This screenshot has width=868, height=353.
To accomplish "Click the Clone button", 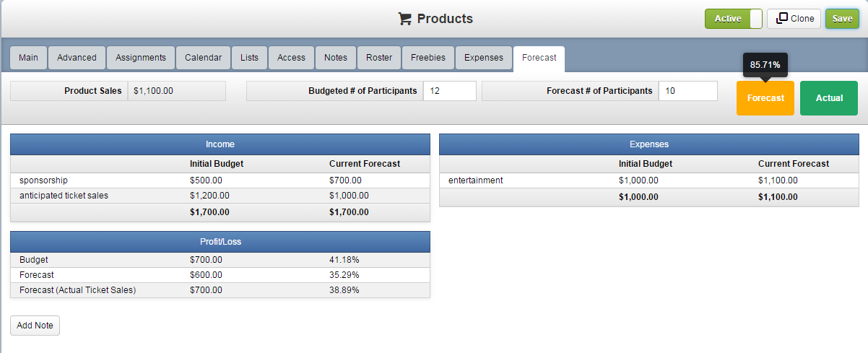I will [x=794, y=19].
